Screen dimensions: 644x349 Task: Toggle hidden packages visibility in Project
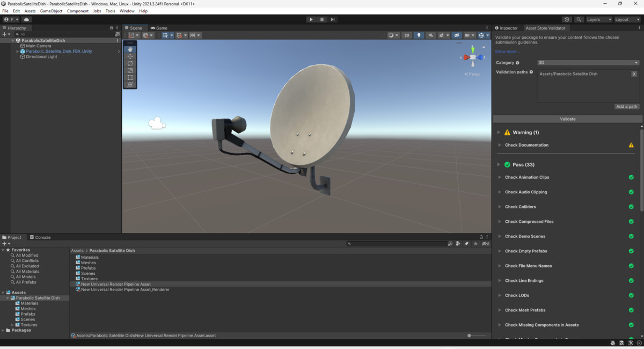pyautogui.click(x=485, y=244)
